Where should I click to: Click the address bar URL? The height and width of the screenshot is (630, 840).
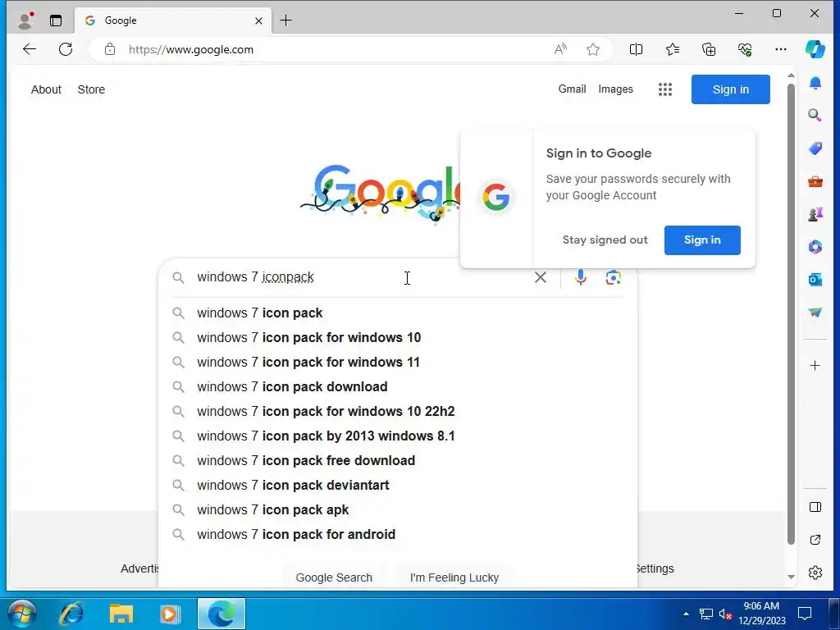click(x=190, y=49)
